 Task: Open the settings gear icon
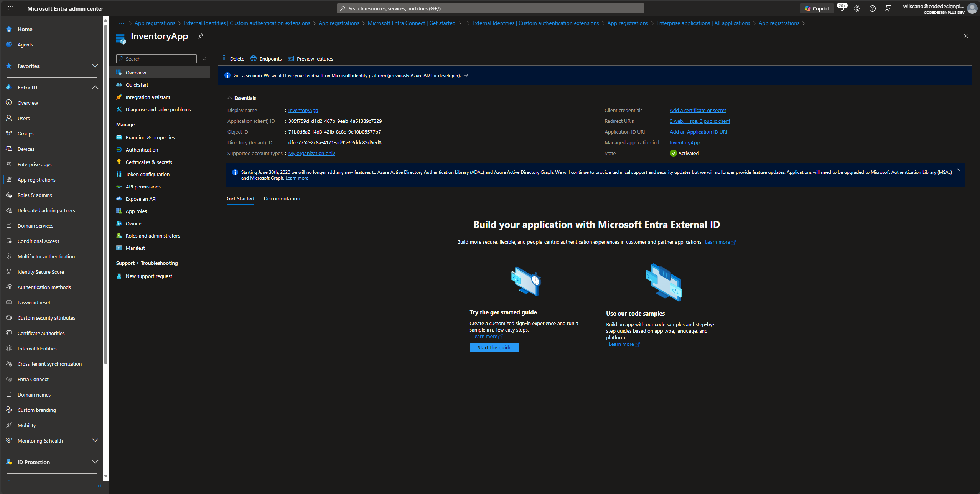tap(857, 8)
